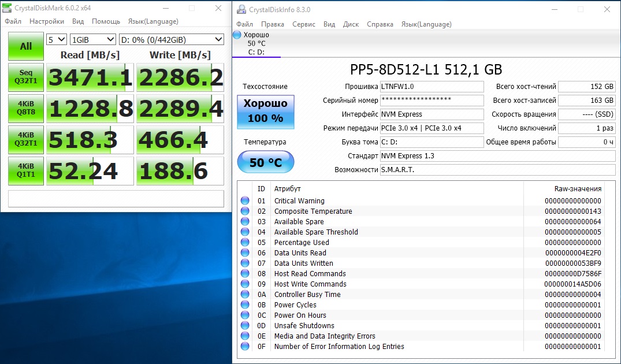Click the Хорошо 100 % health status button
This screenshot has width=621, height=364.
tap(265, 112)
